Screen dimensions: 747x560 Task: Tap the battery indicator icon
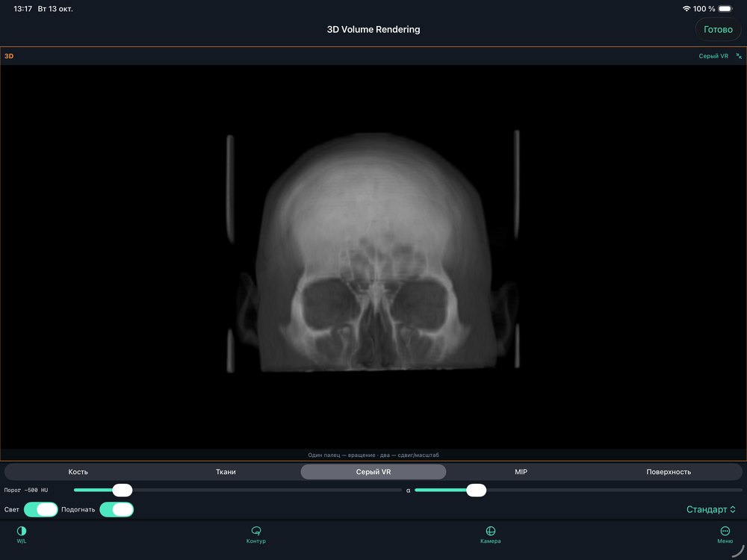click(725, 8)
